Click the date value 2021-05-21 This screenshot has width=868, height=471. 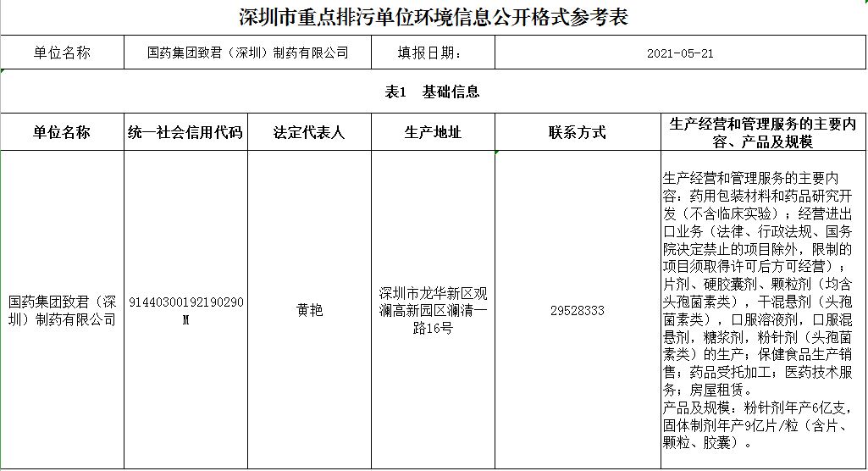coord(679,53)
